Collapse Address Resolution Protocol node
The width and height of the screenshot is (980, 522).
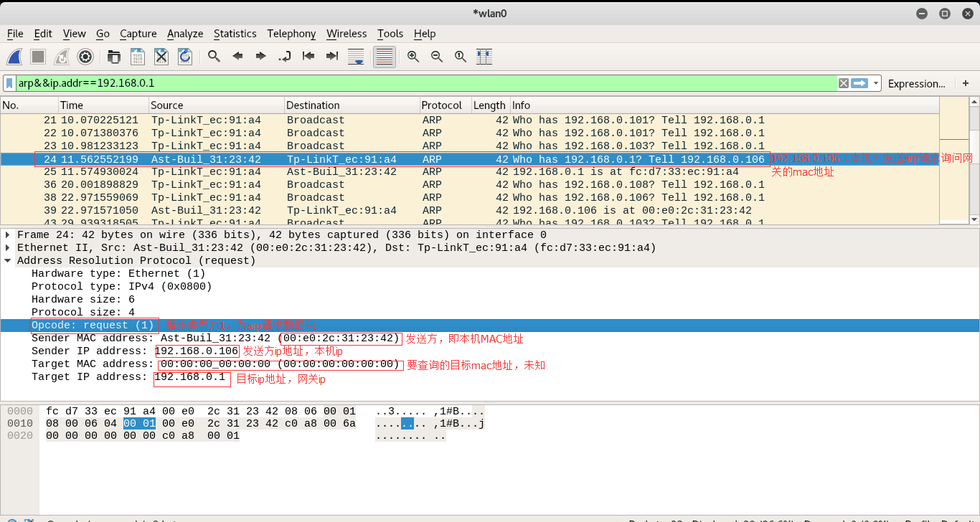point(8,261)
